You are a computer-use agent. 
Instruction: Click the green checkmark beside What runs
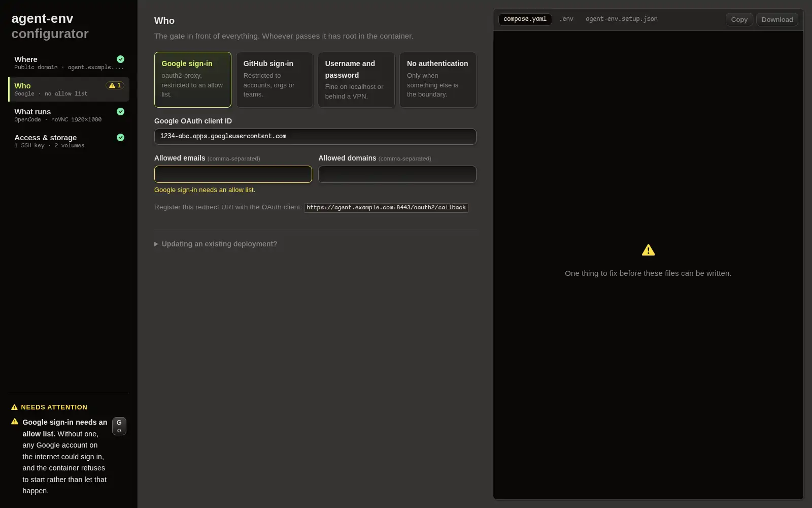pos(120,111)
